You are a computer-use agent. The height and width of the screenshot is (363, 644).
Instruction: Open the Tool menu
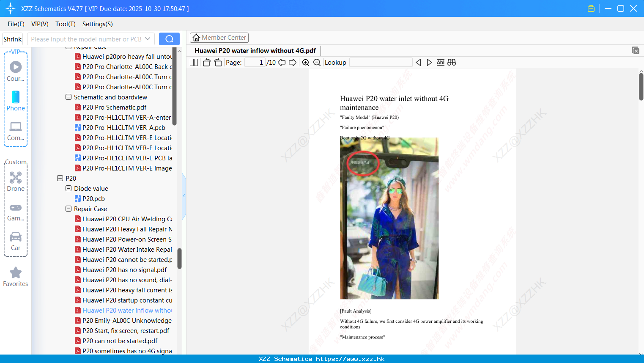point(66,24)
